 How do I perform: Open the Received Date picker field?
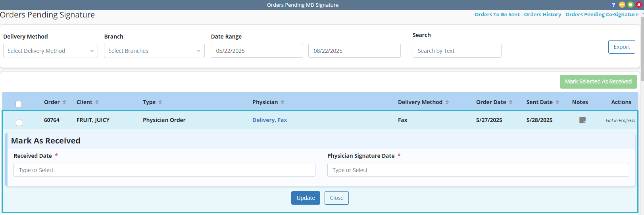[x=164, y=170]
